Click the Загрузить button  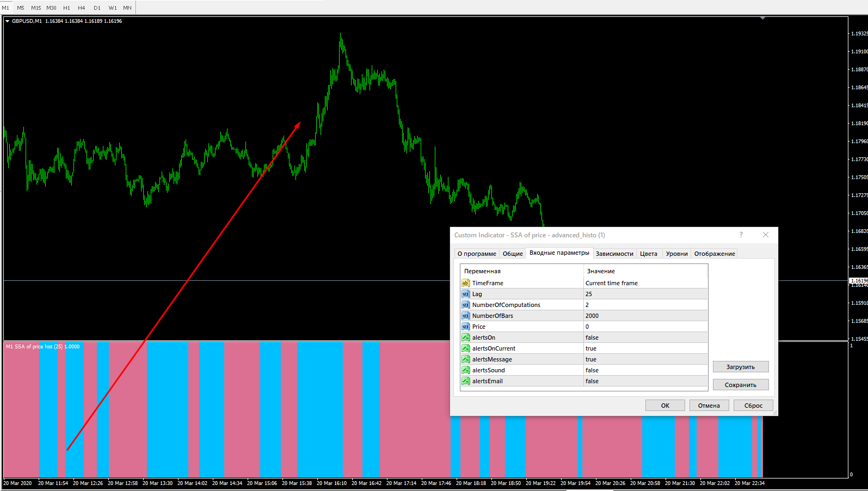741,367
